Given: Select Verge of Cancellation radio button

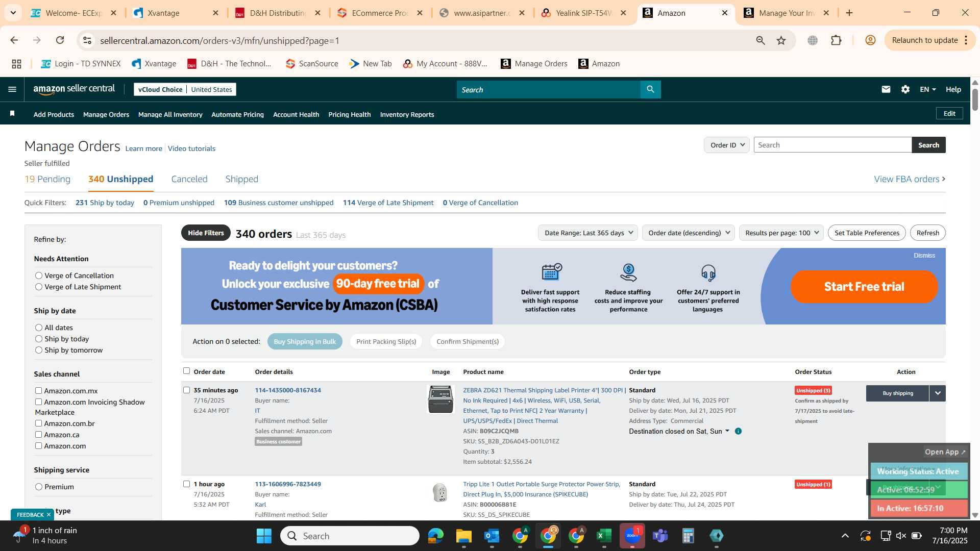Looking at the screenshot, I should pos(38,275).
